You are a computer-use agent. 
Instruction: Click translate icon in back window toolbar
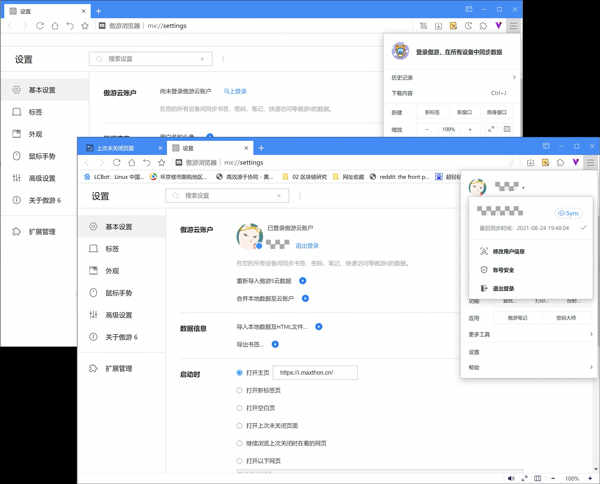[423, 26]
